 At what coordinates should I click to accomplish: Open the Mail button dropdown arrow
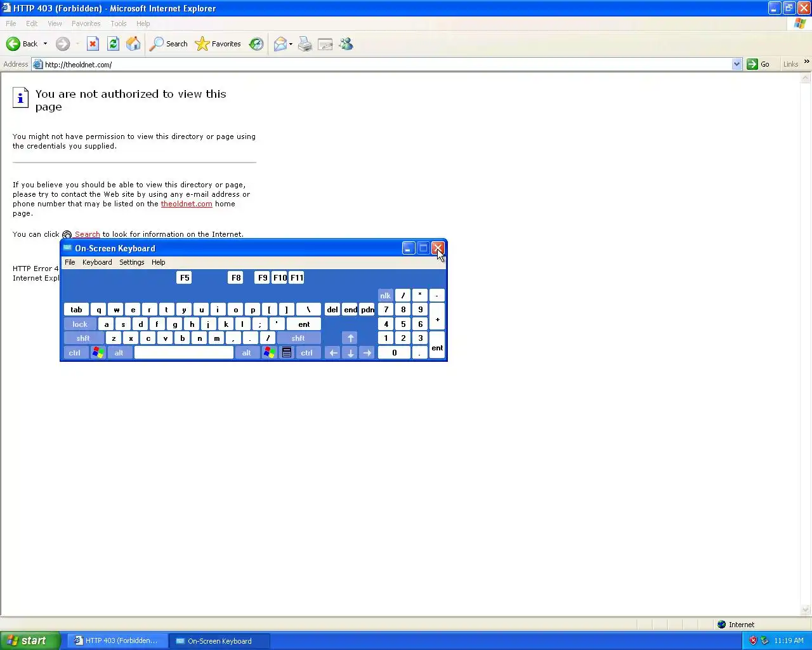(x=291, y=44)
